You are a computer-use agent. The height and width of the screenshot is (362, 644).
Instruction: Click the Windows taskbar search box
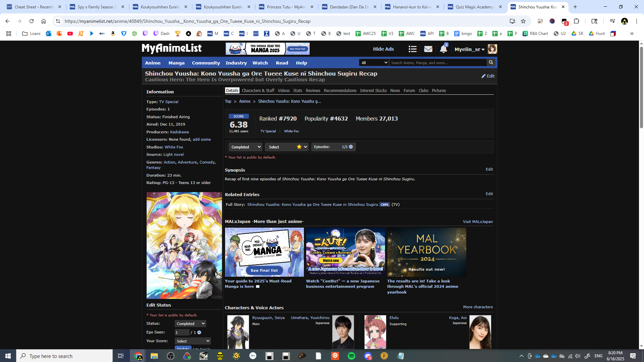[64, 356]
